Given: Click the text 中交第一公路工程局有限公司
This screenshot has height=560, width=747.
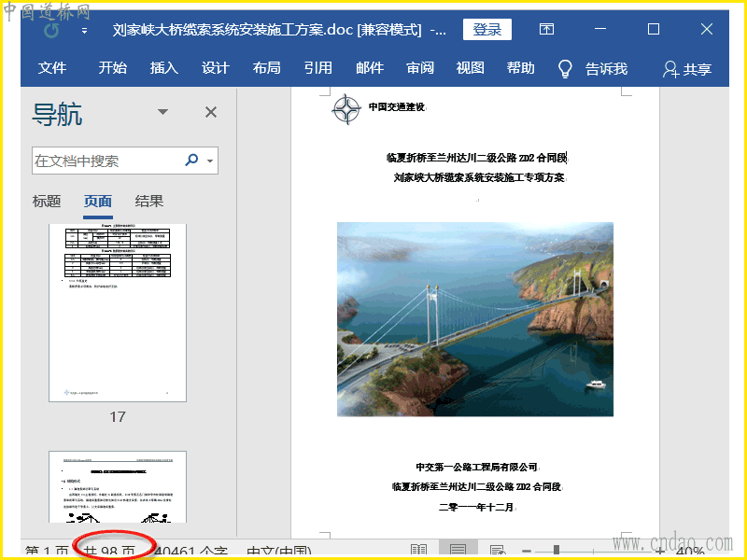Looking at the screenshot, I should (477, 468).
